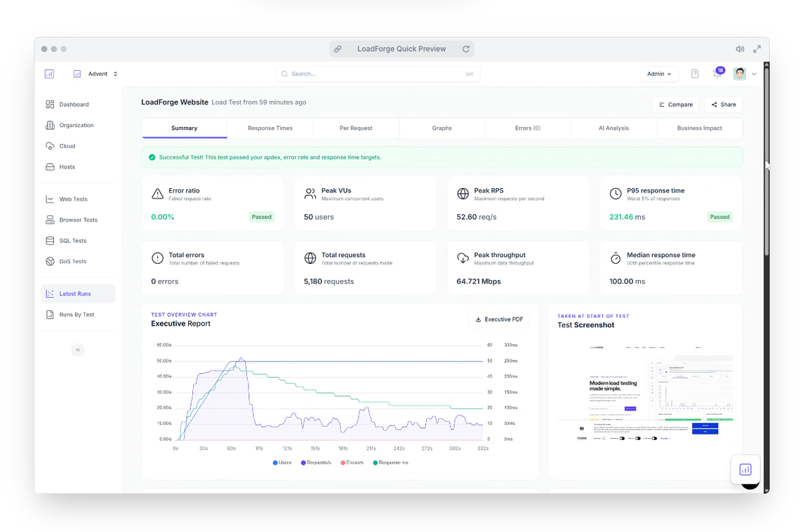Open the notifications bell with badge 18
Image resolution: width=803 pixels, height=532 pixels.
pyautogui.click(x=717, y=74)
